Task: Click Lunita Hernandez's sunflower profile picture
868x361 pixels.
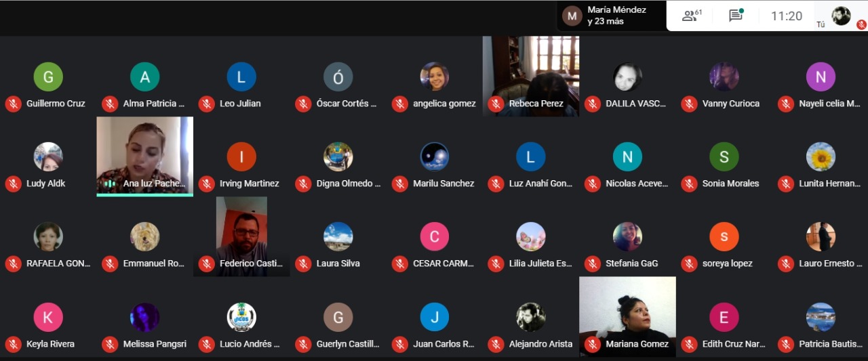Action: pyautogui.click(x=821, y=157)
